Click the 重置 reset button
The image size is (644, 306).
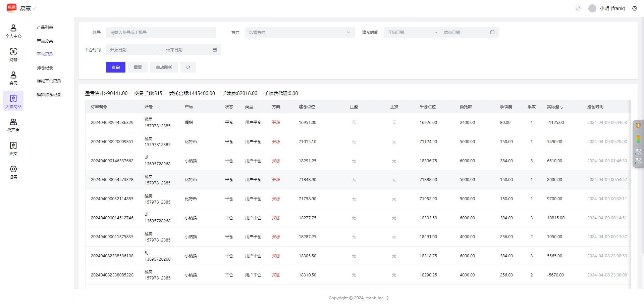[138, 67]
